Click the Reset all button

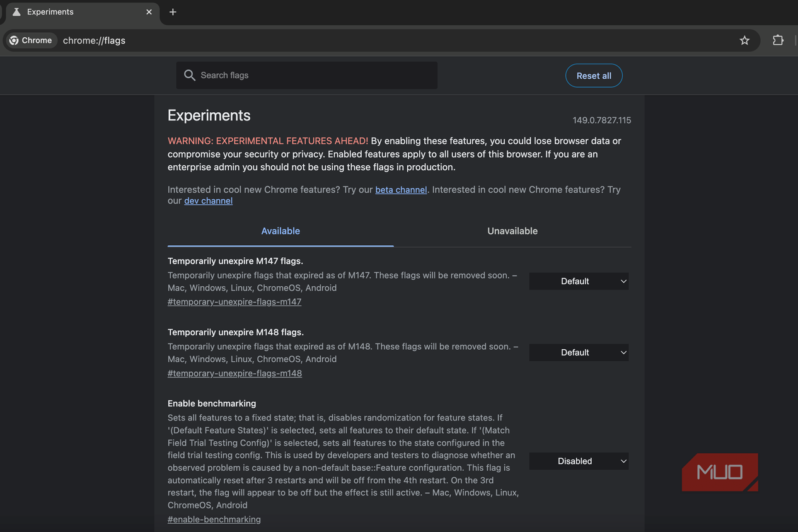[x=594, y=76]
